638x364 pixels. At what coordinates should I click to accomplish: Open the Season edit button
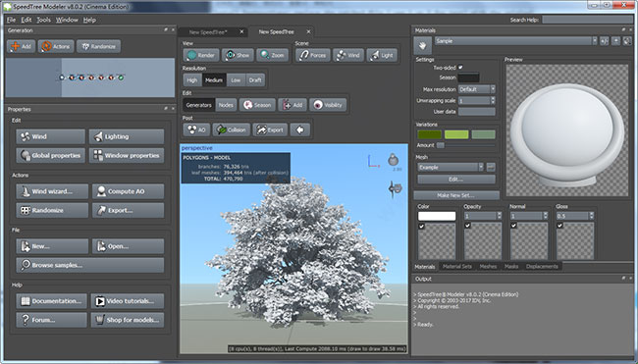coord(257,105)
